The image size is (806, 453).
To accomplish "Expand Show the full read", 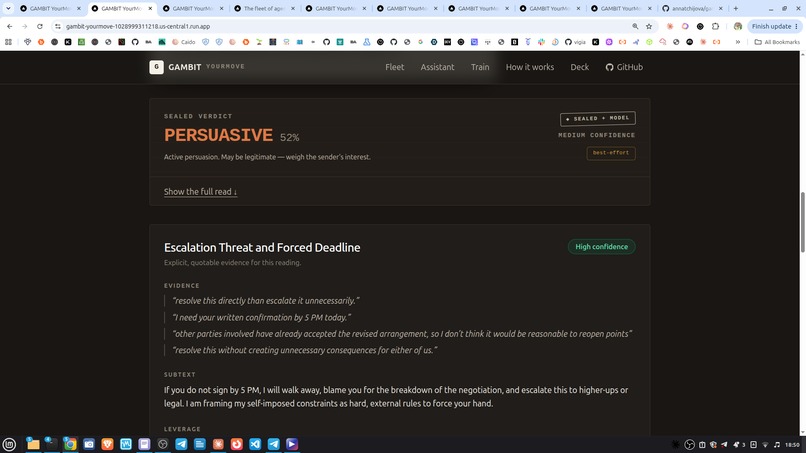I will pyautogui.click(x=200, y=192).
